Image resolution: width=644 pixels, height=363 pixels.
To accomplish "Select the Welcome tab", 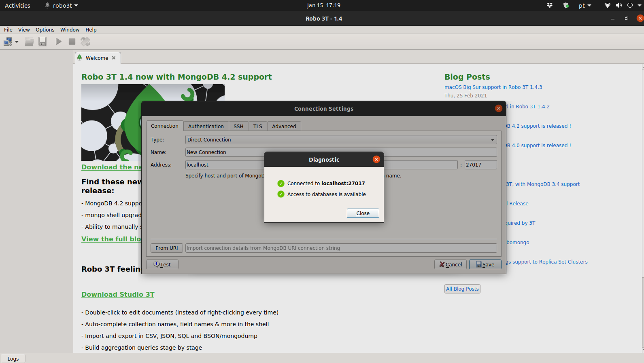I will (x=97, y=58).
